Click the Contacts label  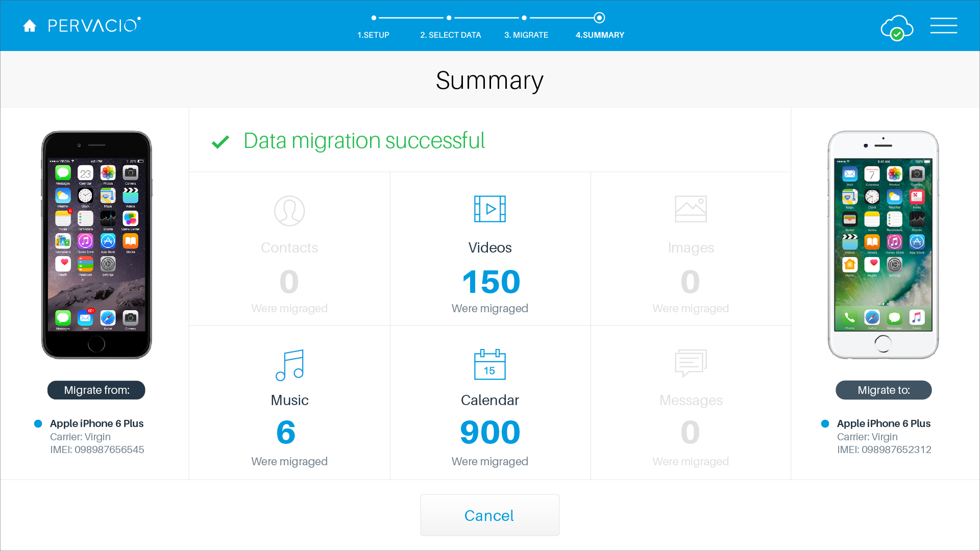pos(289,247)
